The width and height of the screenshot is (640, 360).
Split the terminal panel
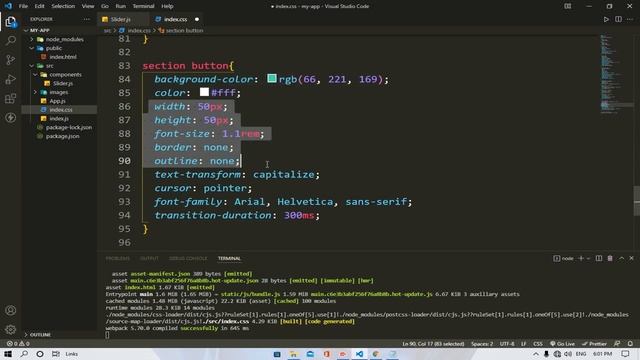[599, 258]
